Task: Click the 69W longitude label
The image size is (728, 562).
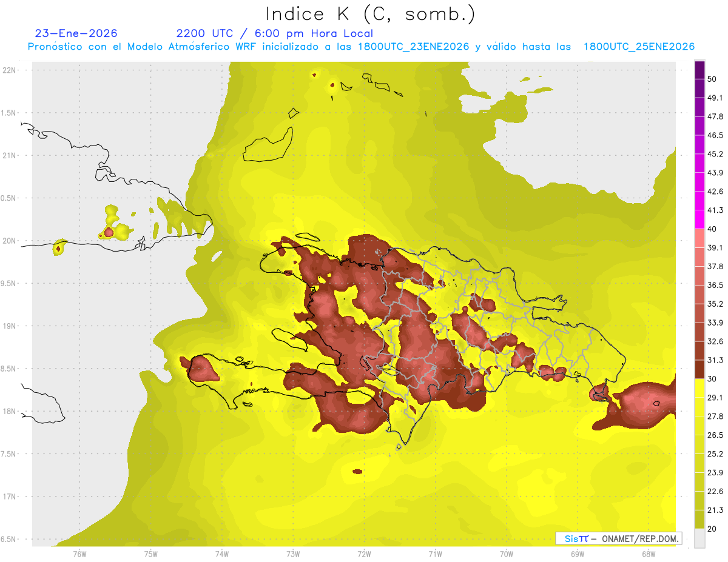Action: click(578, 554)
